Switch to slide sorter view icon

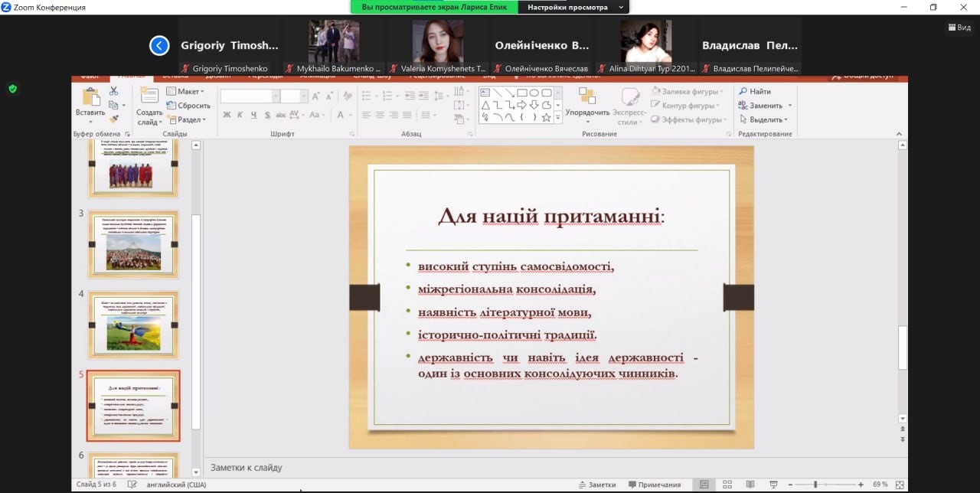727,485
